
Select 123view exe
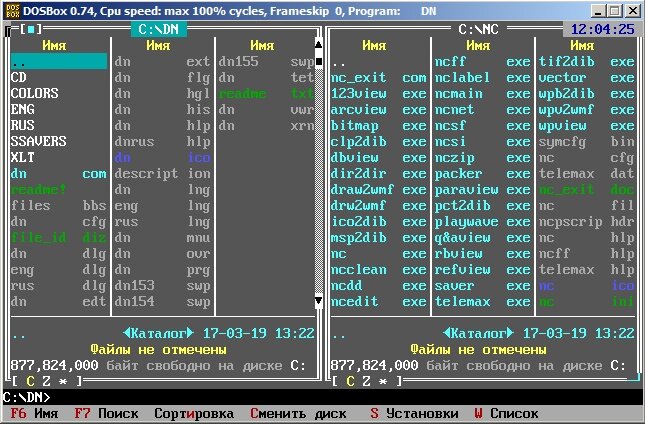point(378,93)
